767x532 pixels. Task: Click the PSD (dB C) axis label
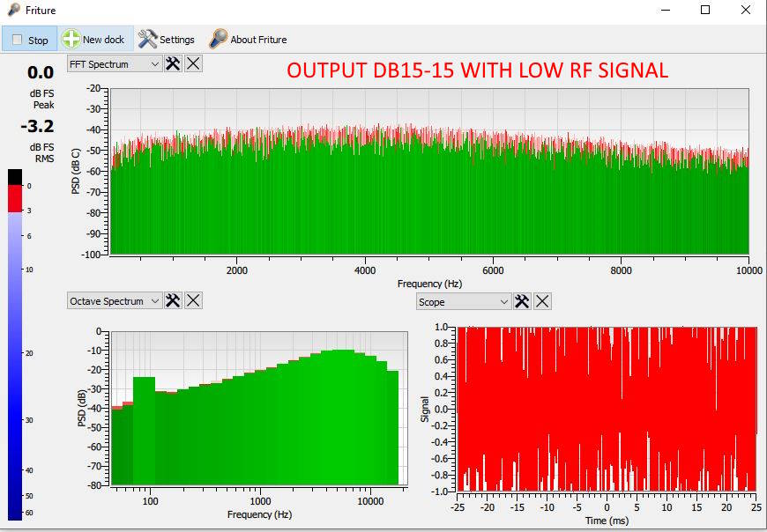point(76,171)
